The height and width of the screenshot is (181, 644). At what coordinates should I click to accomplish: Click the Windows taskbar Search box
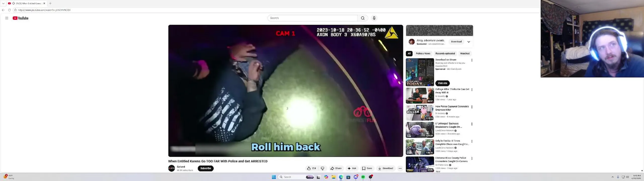(x=296, y=177)
